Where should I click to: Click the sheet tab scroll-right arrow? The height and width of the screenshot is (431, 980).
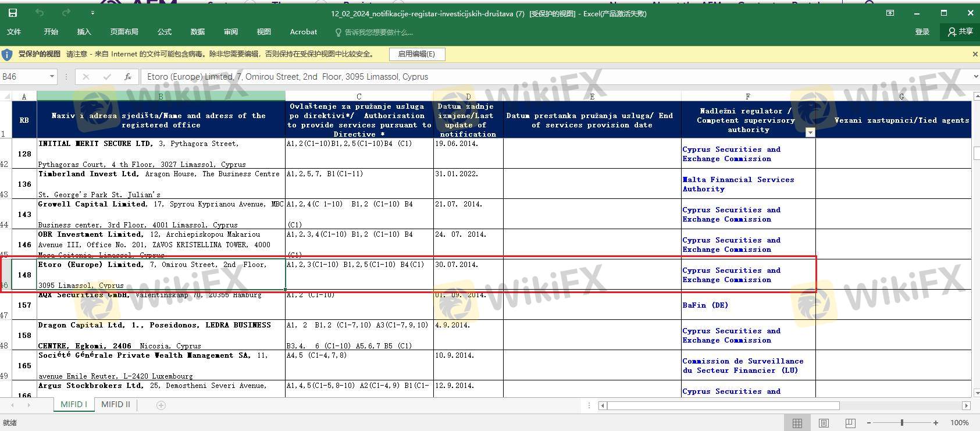click(28, 405)
